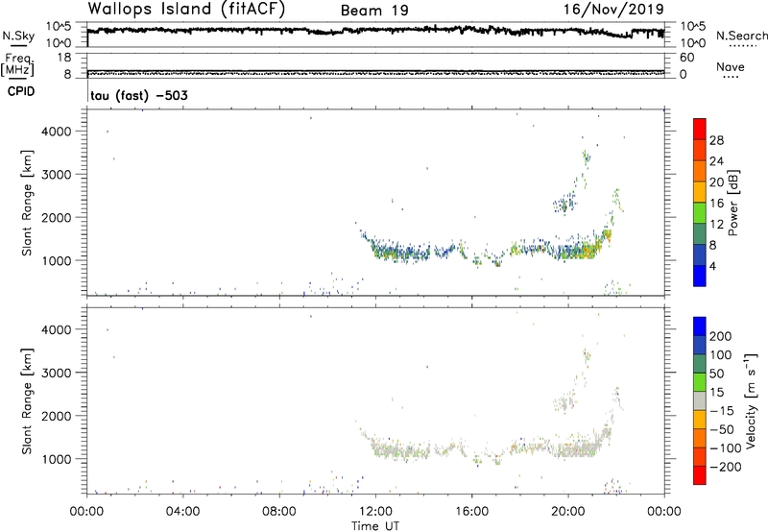Click the '4000' label on power panel axis
Viewport: 768px width, 532px height.
[57, 132]
